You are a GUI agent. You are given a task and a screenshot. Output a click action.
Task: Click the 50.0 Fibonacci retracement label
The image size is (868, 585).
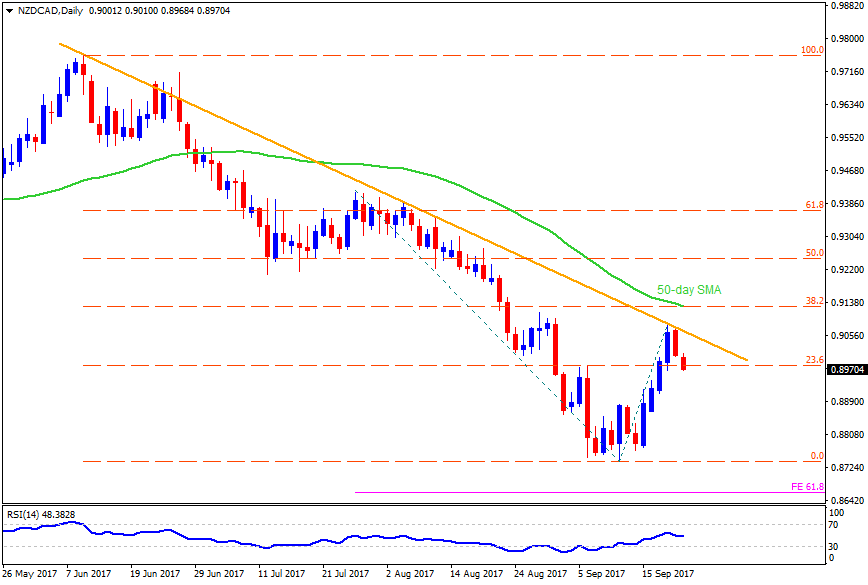(x=814, y=253)
